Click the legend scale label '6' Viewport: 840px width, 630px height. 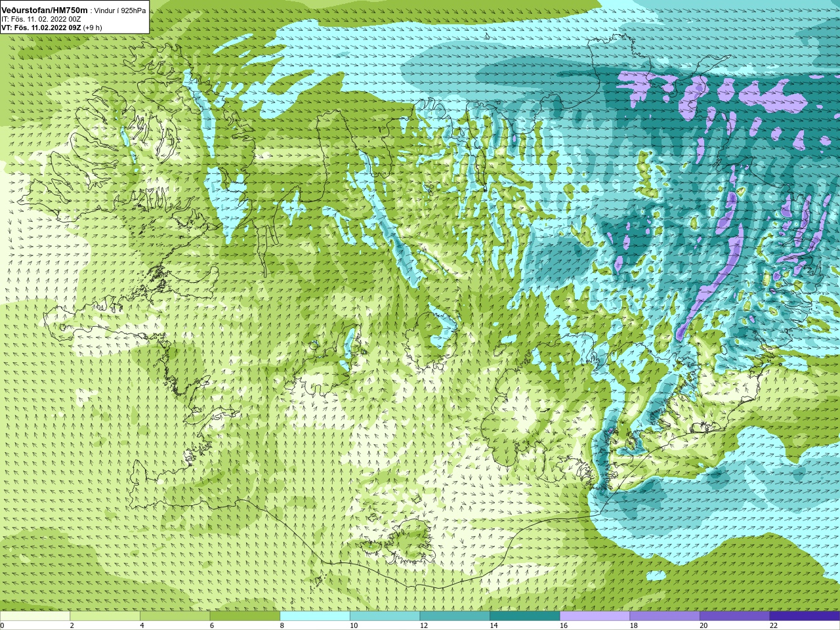click(211, 625)
